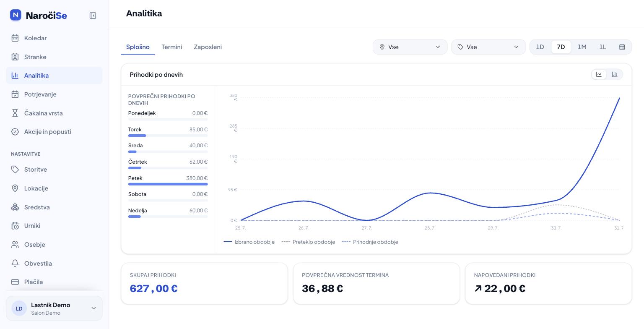Click the LD user avatar
Screen dimensions: 644x329
coord(19,308)
